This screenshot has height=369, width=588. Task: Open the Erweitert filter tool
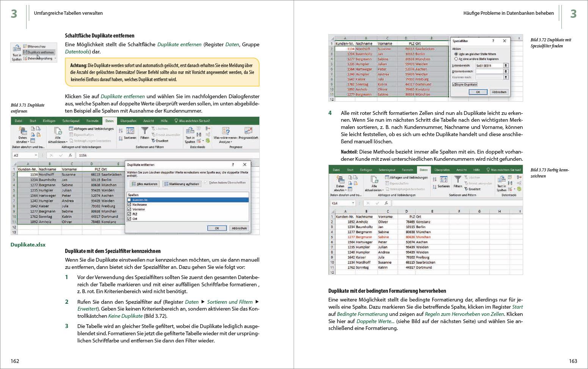click(x=160, y=140)
